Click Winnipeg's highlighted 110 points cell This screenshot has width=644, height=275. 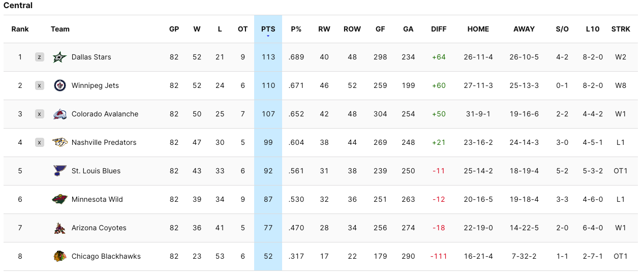(x=268, y=85)
